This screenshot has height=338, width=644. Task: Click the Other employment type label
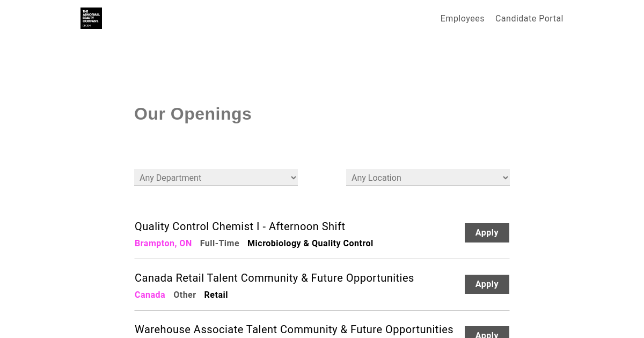pos(185,295)
